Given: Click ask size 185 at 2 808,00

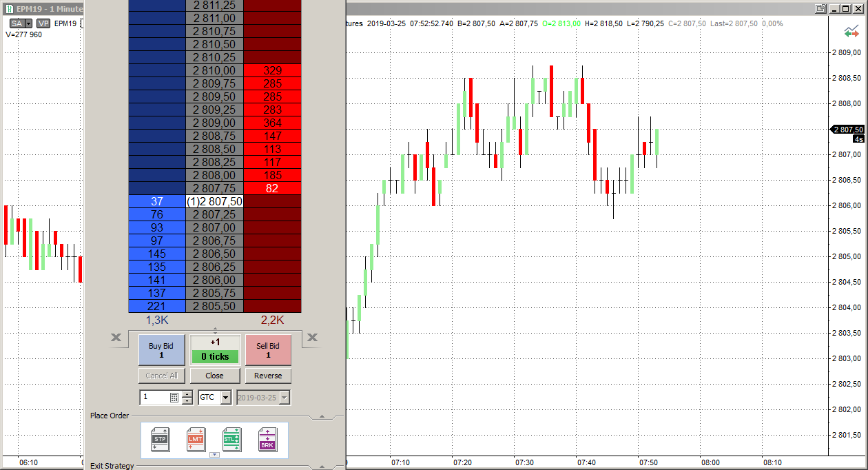Looking at the screenshot, I should point(273,175).
